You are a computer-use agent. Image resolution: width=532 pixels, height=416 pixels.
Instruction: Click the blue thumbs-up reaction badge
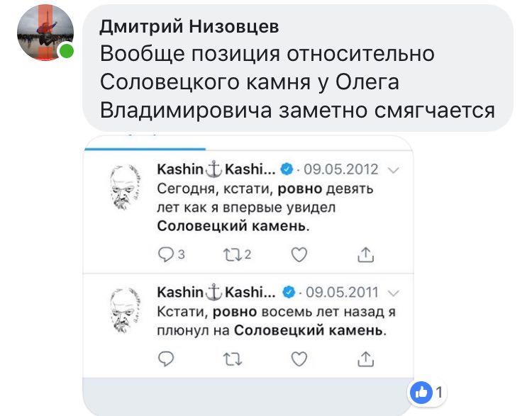tap(420, 391)
